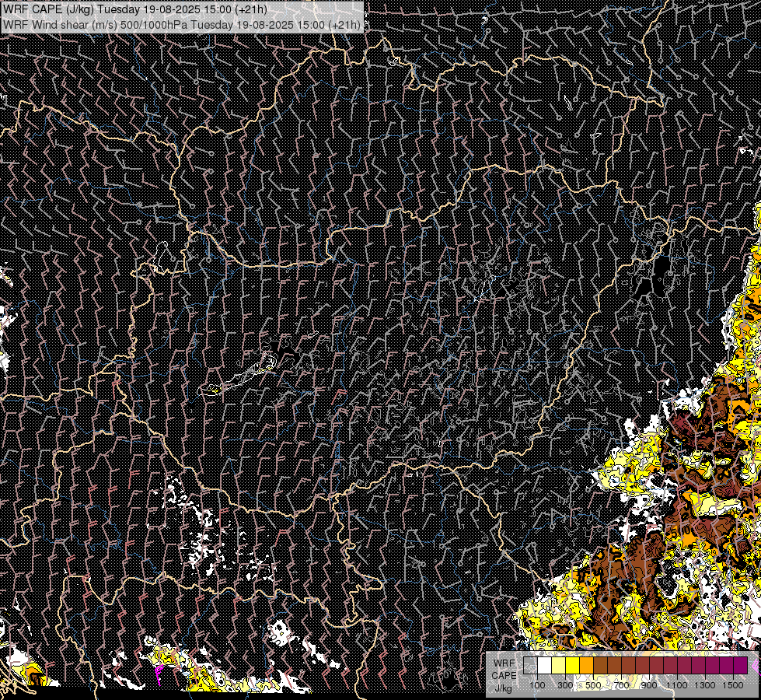Click the legend's WRF CAPE J/kg label

pyautogui.click(x=504, y=676)
